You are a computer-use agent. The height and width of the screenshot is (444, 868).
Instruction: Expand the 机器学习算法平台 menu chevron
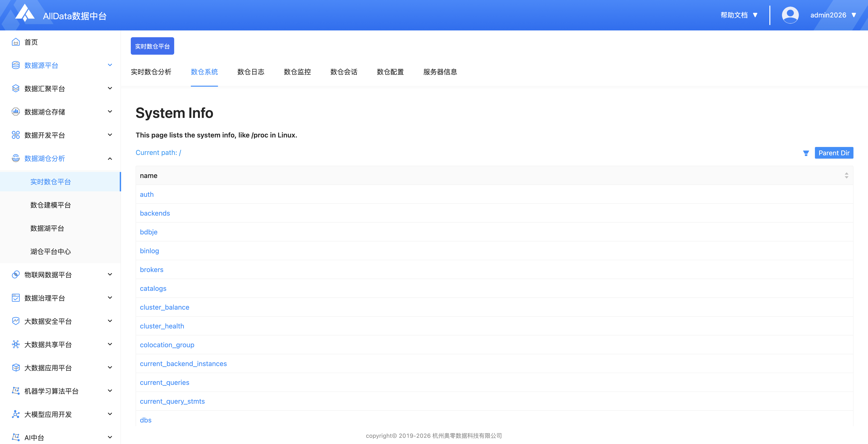click(x=110, y=391)
